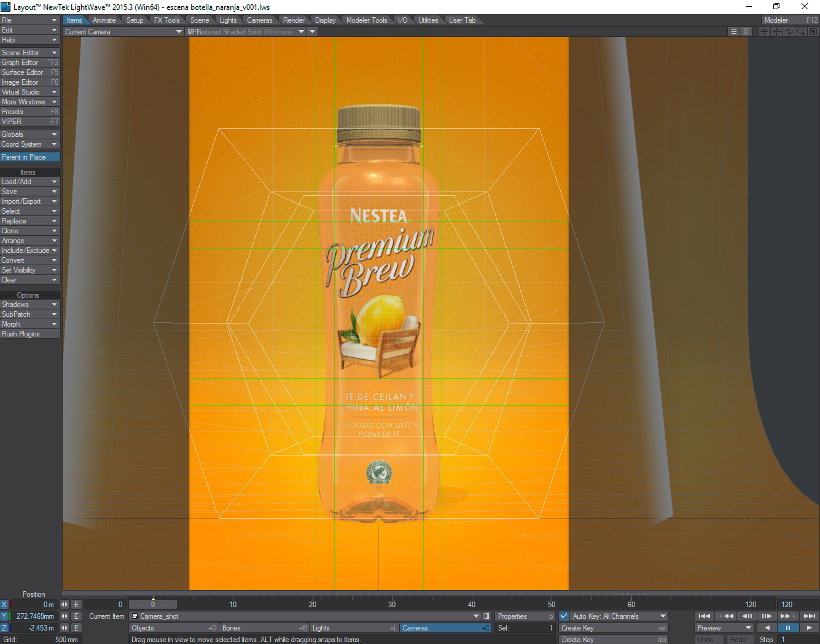Image resolution: width=820 pixels, height=644 pixels.
Task: Click the Delete Key button
Action: tap(613, 640)
